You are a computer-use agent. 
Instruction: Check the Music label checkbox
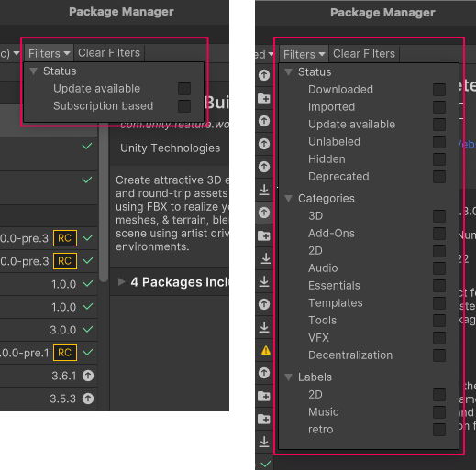(439, 412)
